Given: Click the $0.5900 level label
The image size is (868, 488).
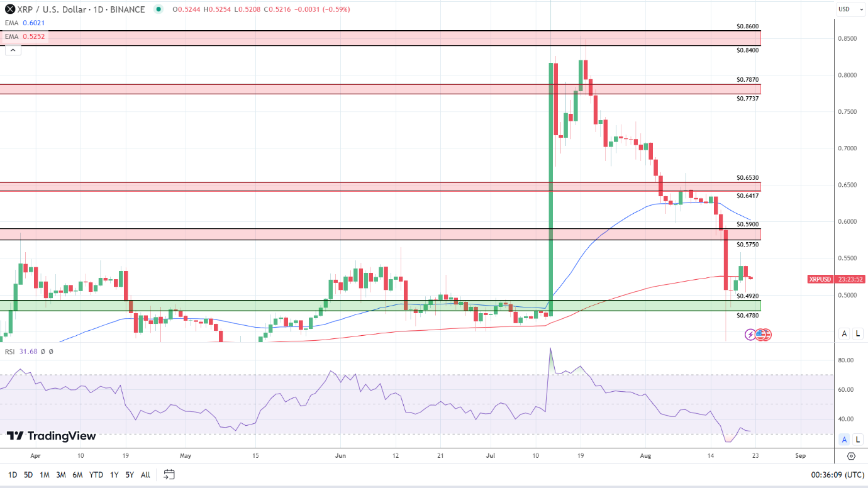Looking at the screenshot, I should point(747,224).
